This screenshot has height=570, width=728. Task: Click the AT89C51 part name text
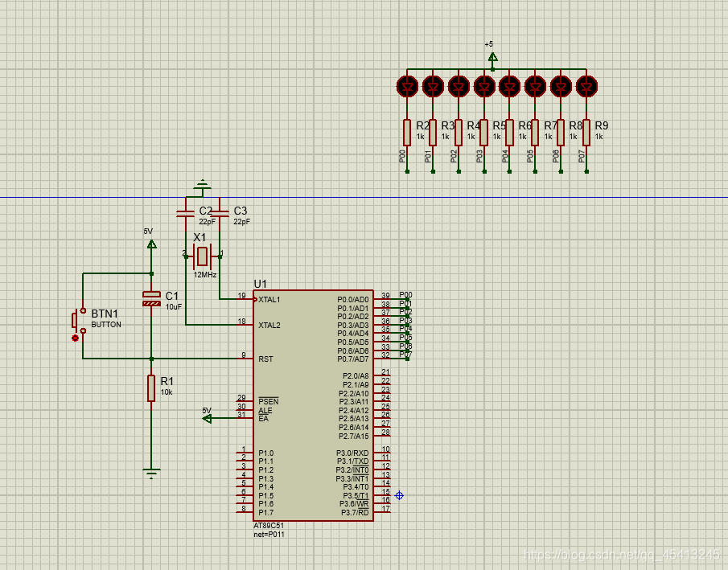[269, 526]
